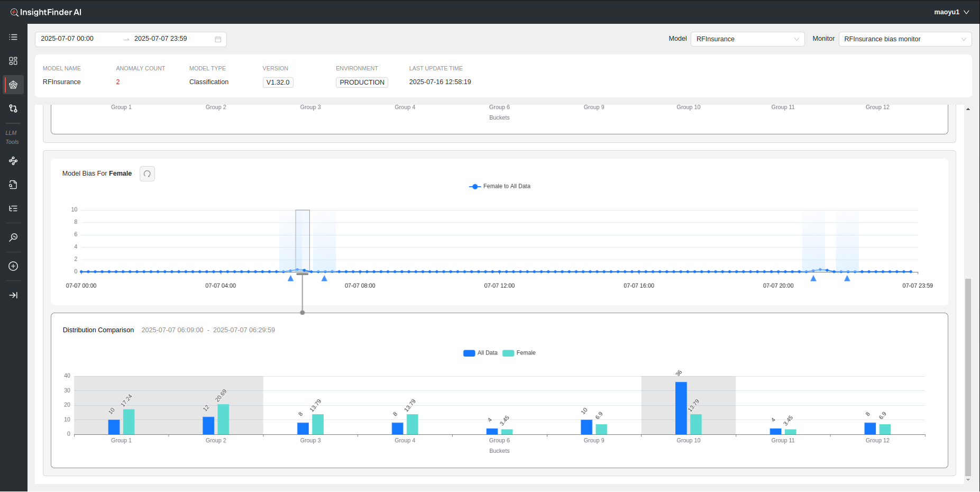Screen dimensions: 980x492
Task: Click the magnifier search icon in sidebar
Action: (x=13, y=238)
